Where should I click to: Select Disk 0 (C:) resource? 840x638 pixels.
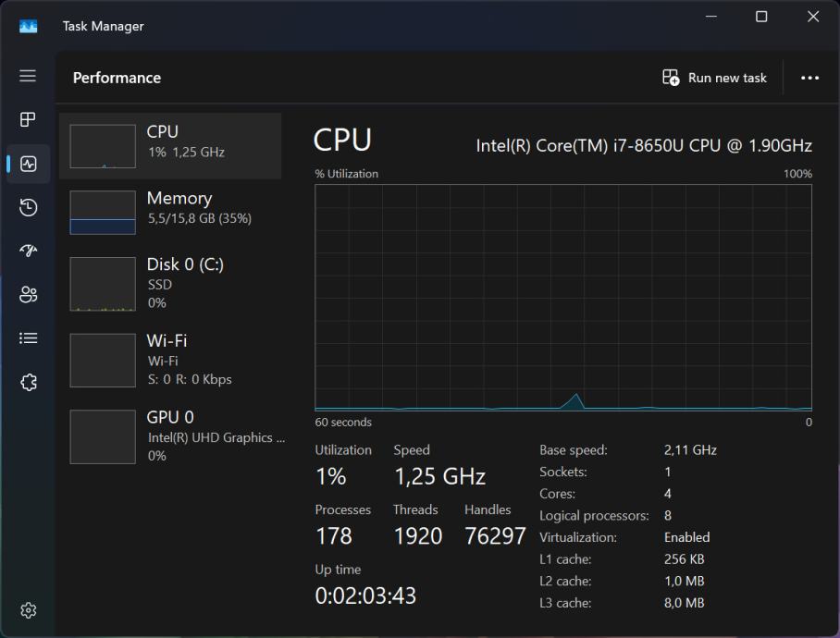(170, 283)
